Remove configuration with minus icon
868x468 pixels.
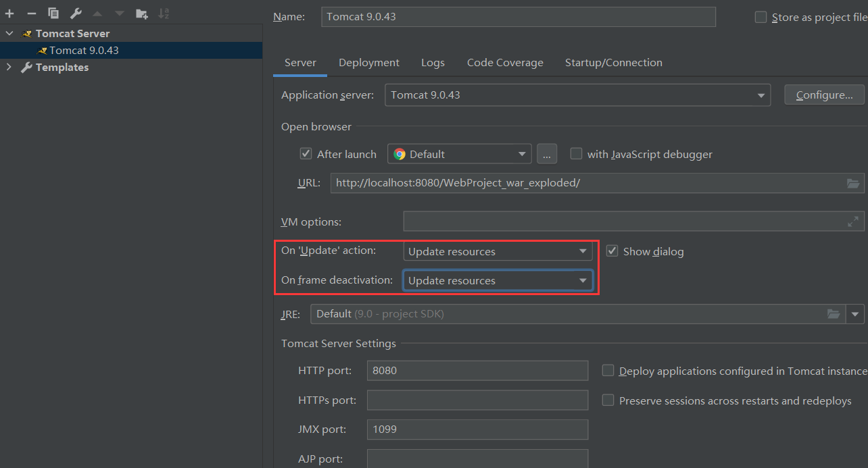point(31,14)
